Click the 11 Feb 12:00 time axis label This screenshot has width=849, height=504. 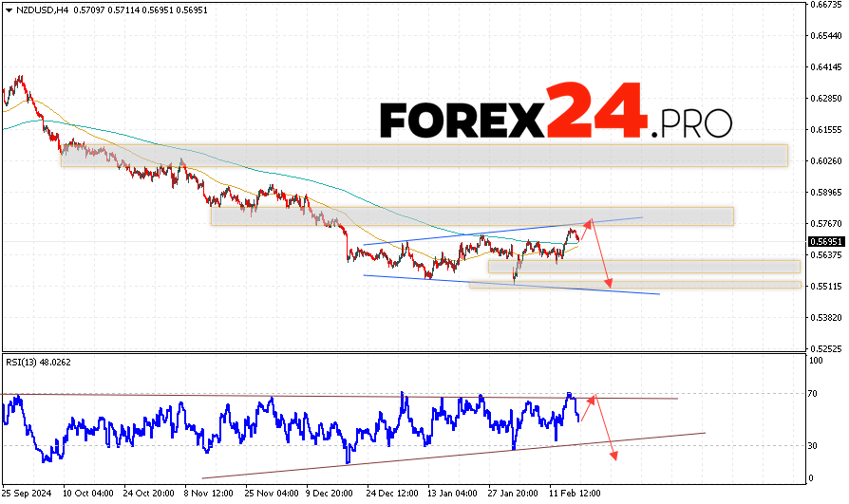coord(576,494)
